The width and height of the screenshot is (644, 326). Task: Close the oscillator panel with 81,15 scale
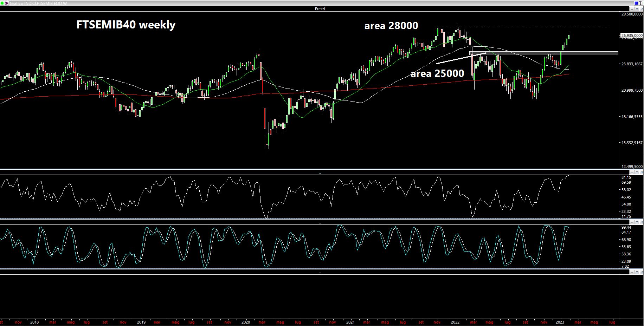click(642, 172)
